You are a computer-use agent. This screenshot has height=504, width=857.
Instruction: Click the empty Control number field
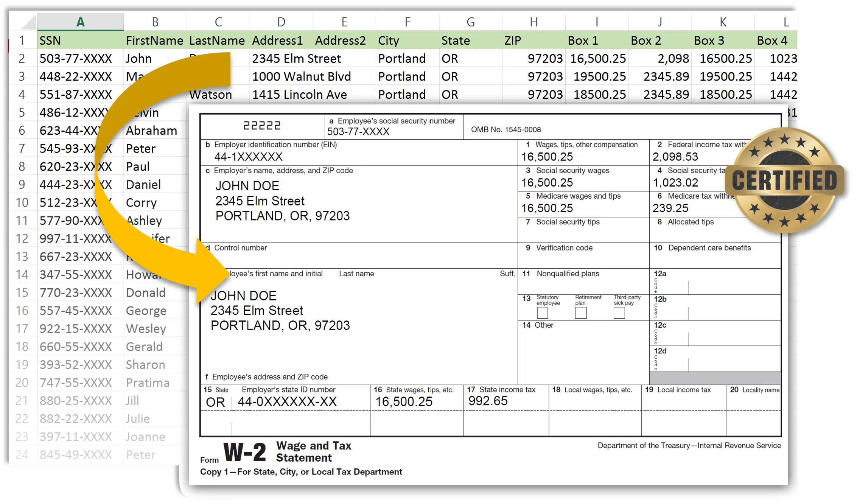[x=359, y=256]
